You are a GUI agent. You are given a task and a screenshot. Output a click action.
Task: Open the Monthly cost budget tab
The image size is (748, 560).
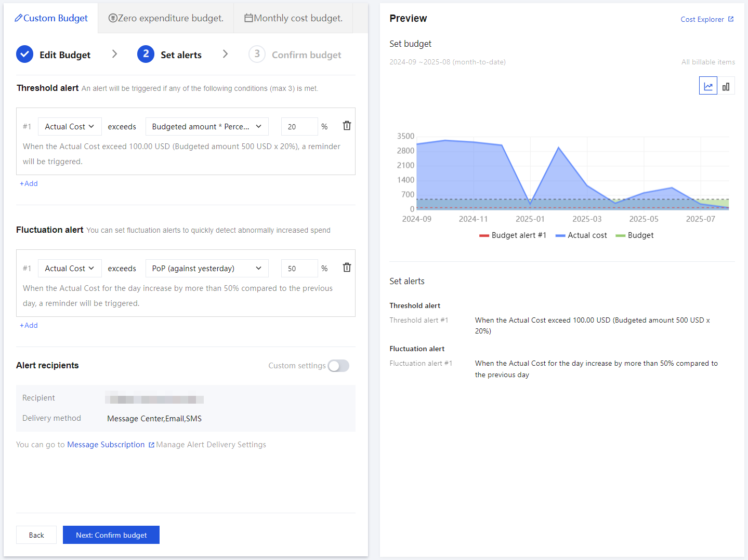coord(294,18)
